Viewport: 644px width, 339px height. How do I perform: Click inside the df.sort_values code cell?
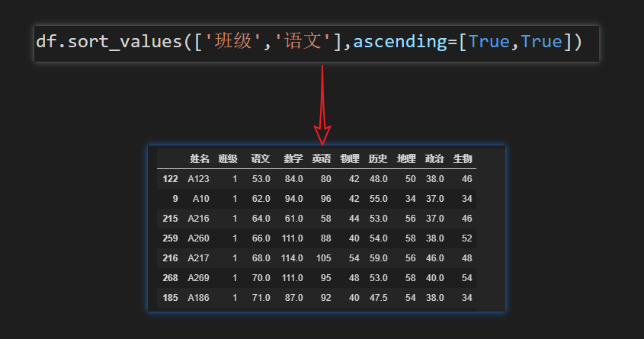tap(316, 43)
